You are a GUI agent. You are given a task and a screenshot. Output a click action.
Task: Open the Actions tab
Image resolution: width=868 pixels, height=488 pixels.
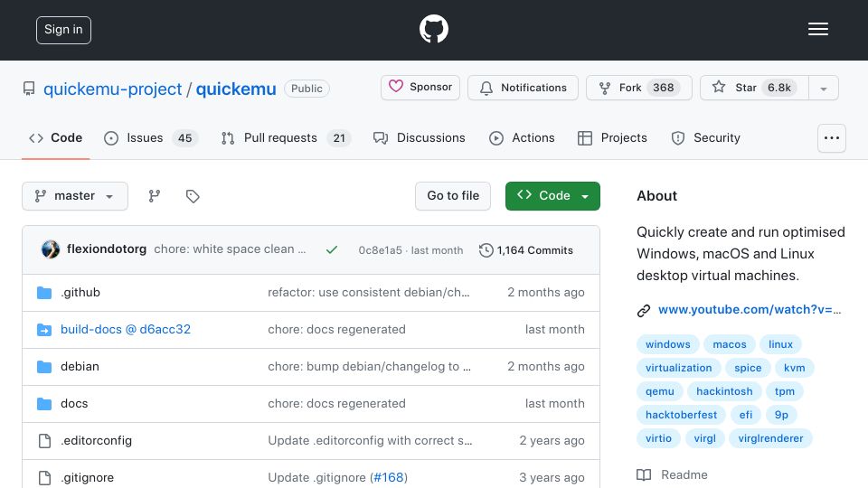(x=522, y=137)
